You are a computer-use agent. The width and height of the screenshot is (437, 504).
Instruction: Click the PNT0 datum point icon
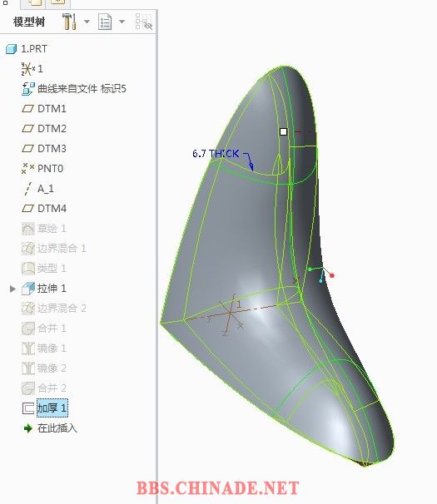[27, 168]
